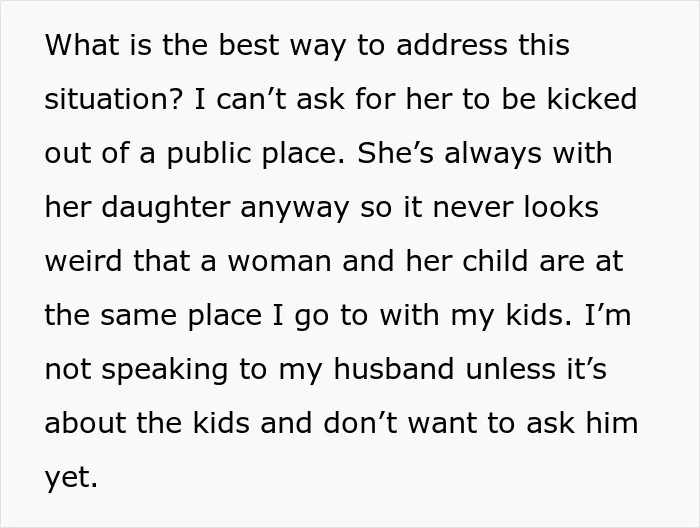This screenshot has width=700, height=528.
Task: Click the word "situation?" in second line
Action: pyautogui.click(x=114, y=99)
